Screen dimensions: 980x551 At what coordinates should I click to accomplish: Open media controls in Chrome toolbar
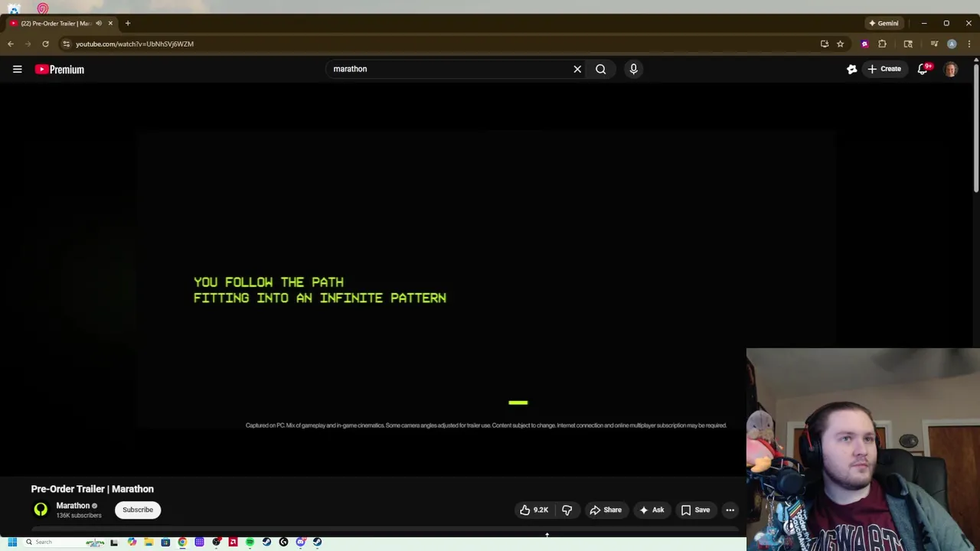[934, 44]
